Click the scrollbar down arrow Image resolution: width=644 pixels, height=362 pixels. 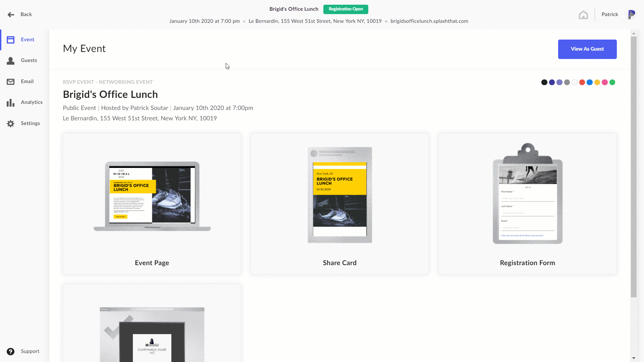634,358
